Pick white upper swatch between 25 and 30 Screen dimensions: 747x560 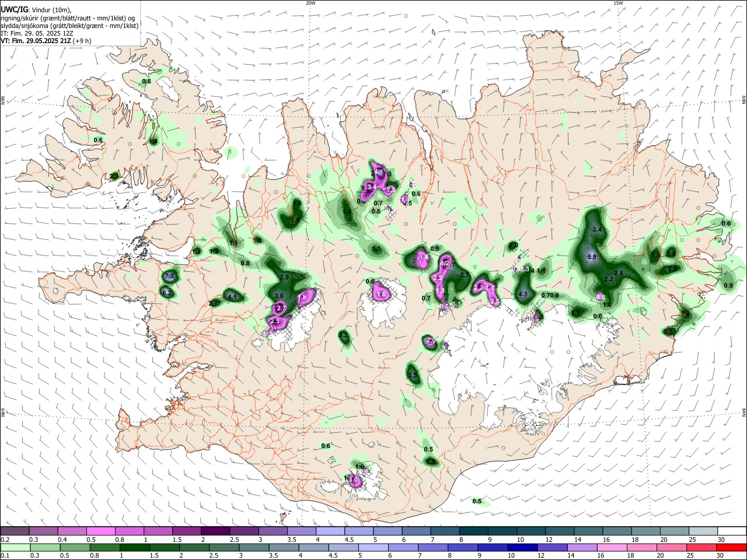point(703,531)
